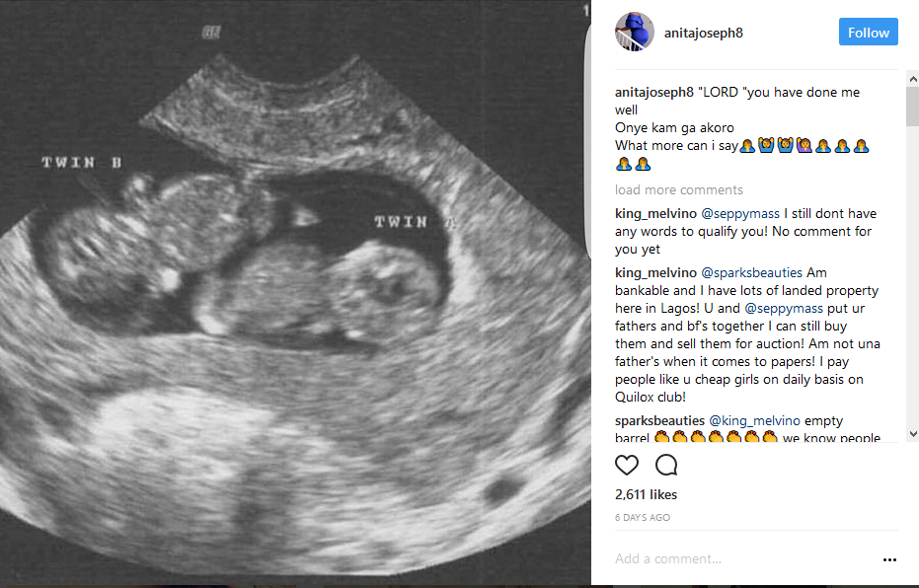Click the comments scrollbar up arrow
This screenshot has width=919, height=588.
(912, 79)
